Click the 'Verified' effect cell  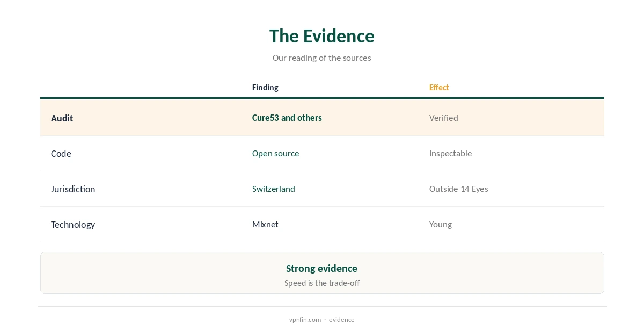pos(444,118)
